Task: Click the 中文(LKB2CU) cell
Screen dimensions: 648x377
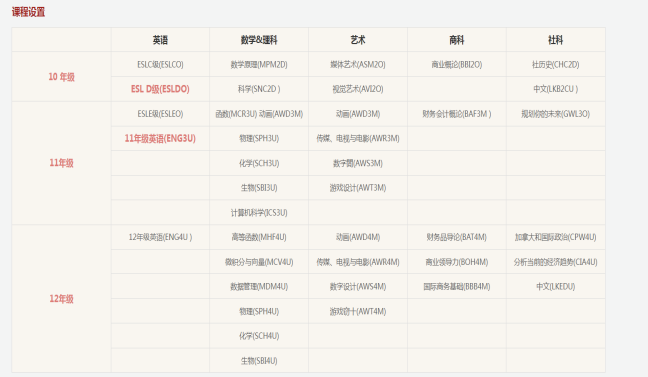Action: [556, 89]
